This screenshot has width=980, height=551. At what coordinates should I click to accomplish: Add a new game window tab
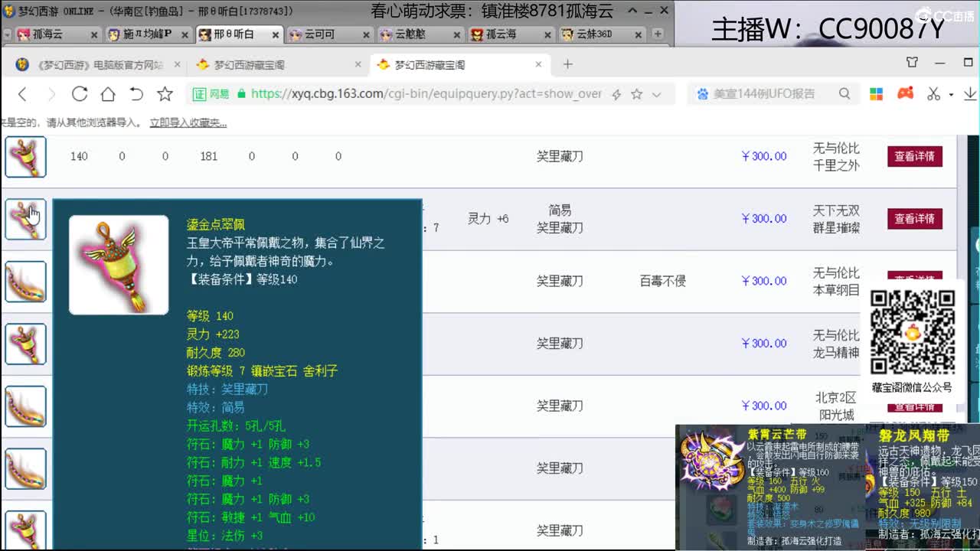point(658,34)
